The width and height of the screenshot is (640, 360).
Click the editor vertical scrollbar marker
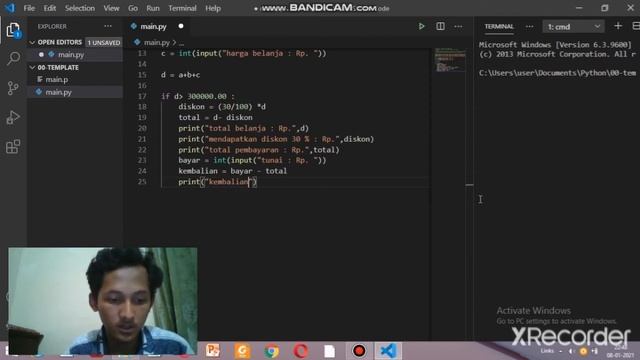pyautogui.click(x=469, y=185)
